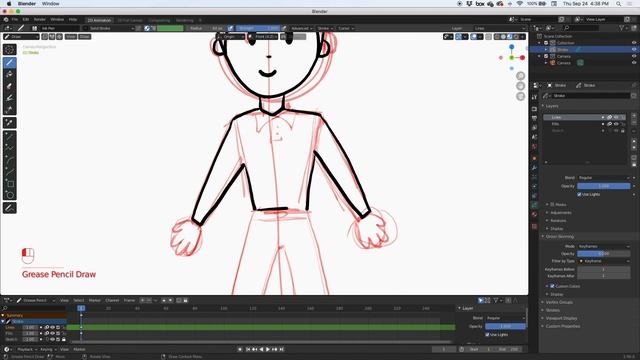Click the viewport navigation axis gizmo

click(x=512, y=58)
